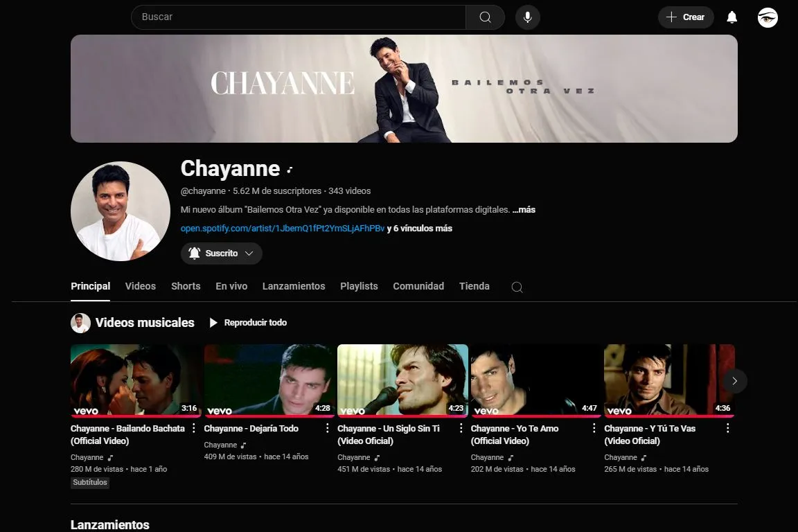Click Chayanne channel name under Dejaría Todo
Image resolution: width=798 pixels, height=532 pixels.
[220, 445]
